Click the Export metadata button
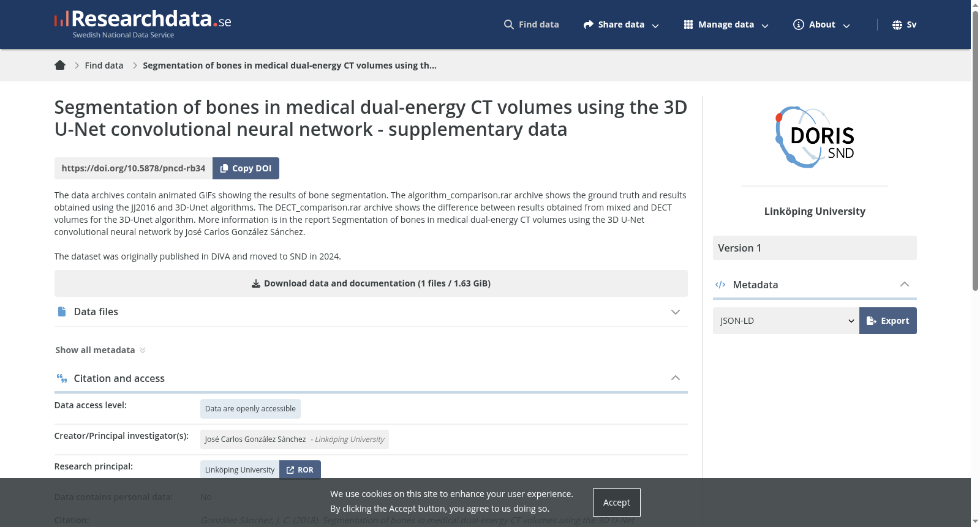 (x=888, y=321)
